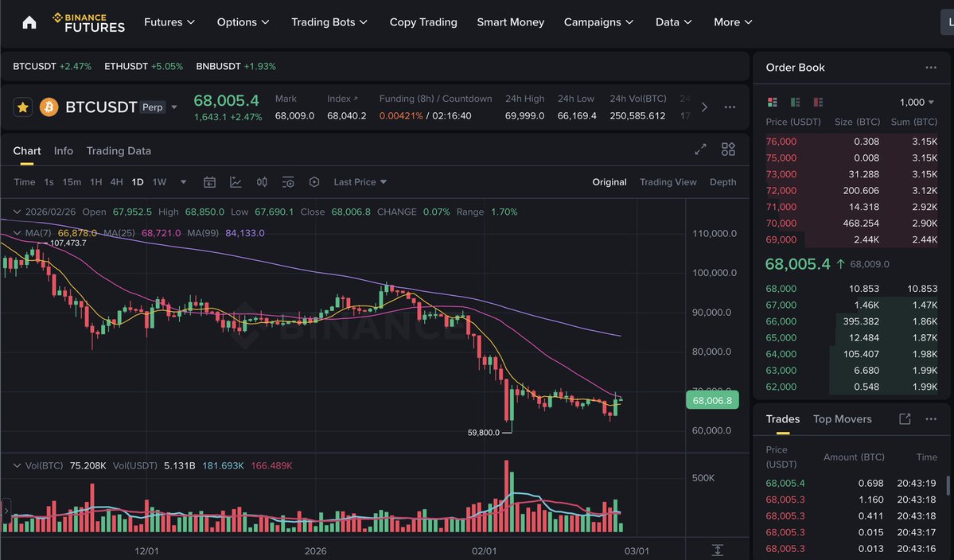This screenshot has width=954, height=560.
Task: Open the Index price external link
Action: (x=356, y=99)
